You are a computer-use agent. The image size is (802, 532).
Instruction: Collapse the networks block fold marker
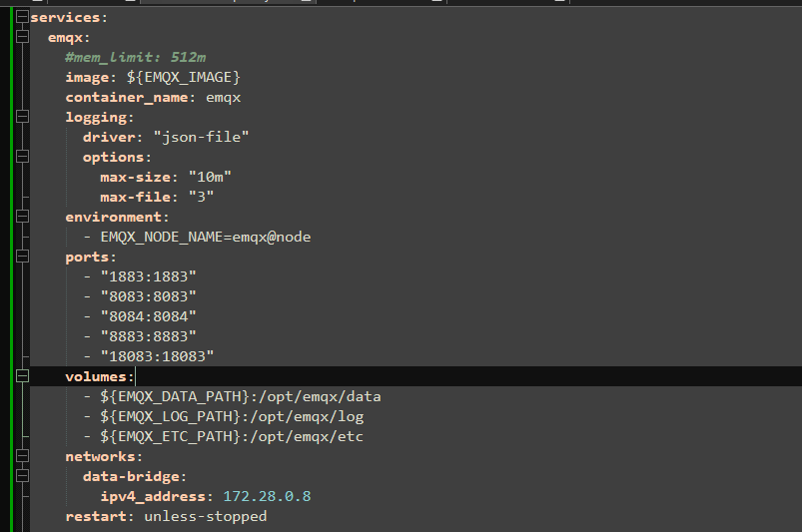pyautogui.click(x=22, y=456)
